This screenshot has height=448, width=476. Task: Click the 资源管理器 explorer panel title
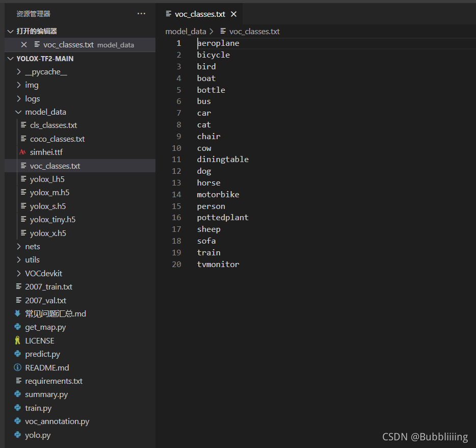(x=34, y=14)
